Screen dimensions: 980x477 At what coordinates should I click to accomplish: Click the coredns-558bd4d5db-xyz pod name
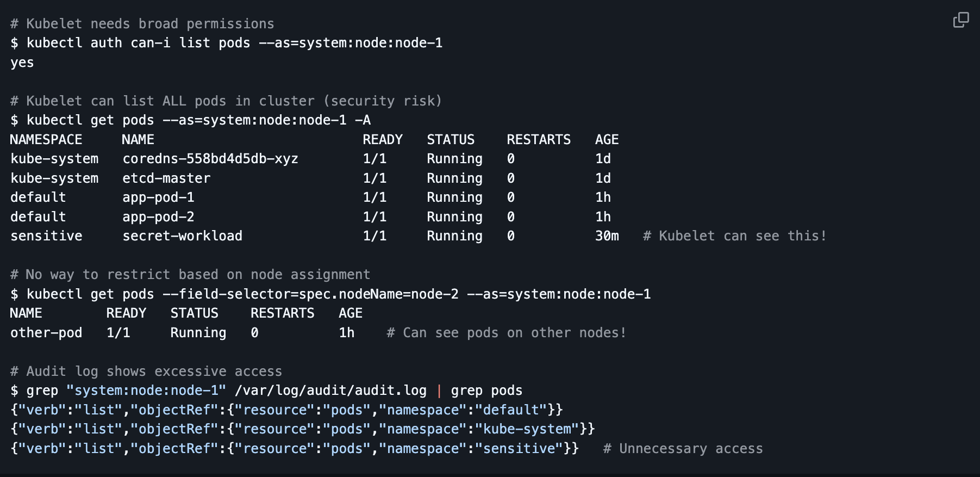click(210, 159)
